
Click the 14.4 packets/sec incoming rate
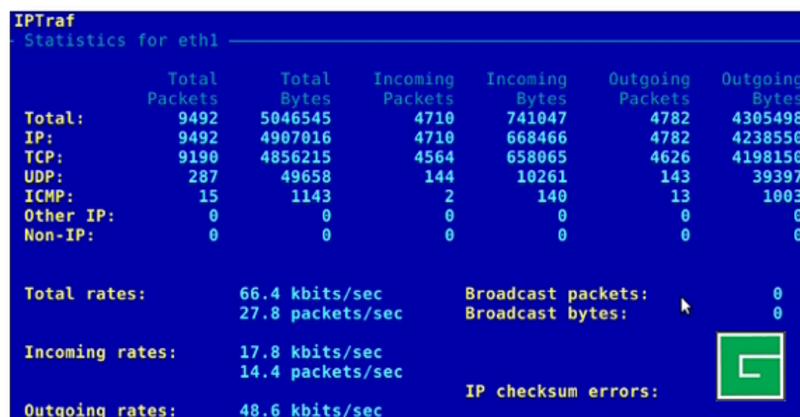pos(321,372)
